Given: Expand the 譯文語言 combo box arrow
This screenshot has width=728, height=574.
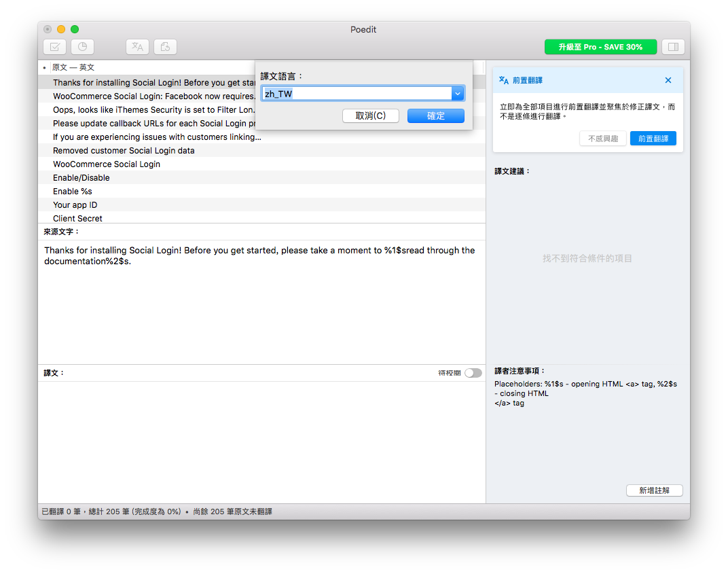Looking at the screenshot, I should point(458,94).
